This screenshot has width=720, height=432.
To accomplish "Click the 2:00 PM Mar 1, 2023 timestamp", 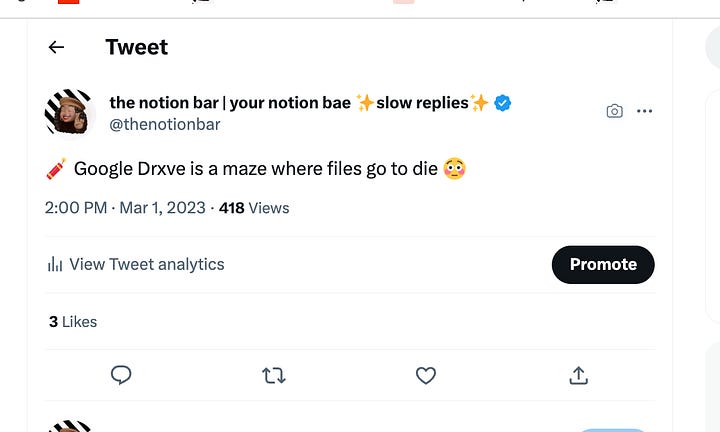I will pos(125,208).
